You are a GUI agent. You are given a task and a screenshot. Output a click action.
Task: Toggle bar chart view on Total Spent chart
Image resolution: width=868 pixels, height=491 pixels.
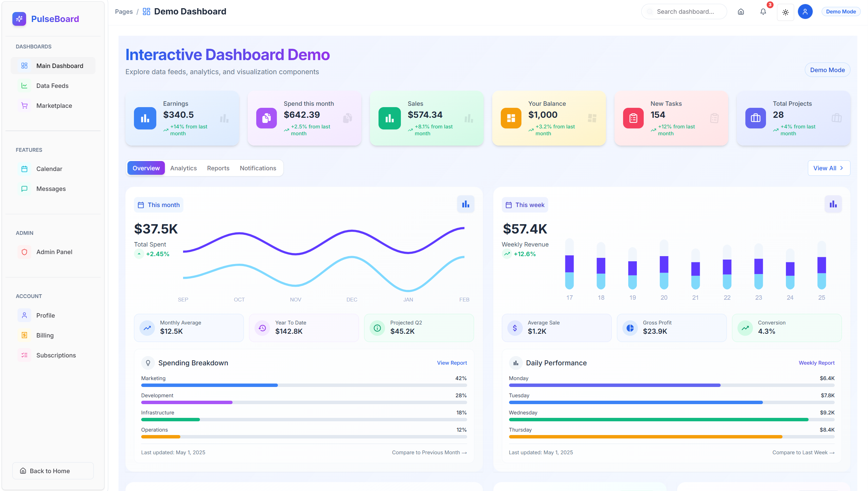coord(465,204)
